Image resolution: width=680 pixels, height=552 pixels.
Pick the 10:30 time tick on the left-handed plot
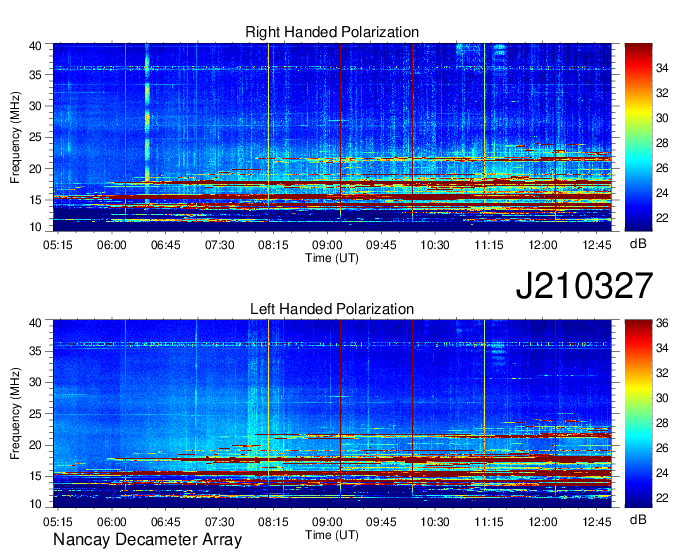pos(435,522)
